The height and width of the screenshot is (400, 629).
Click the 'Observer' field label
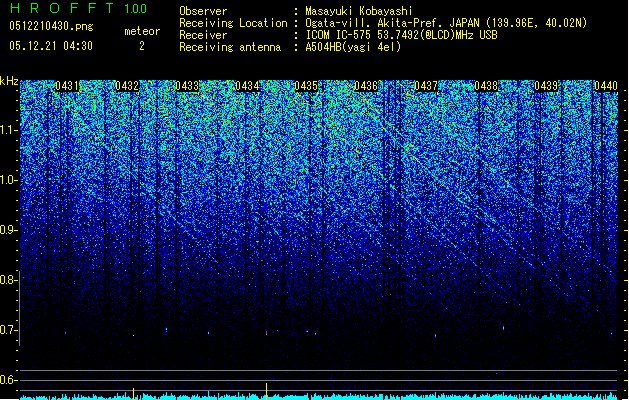pyautogui.click(x=203, y=11)
